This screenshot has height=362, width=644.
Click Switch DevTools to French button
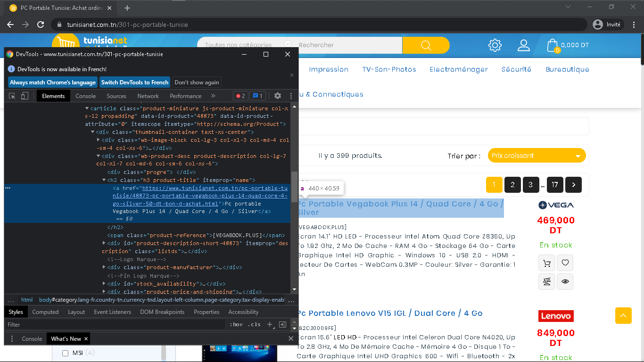click(x=135, y=82)
